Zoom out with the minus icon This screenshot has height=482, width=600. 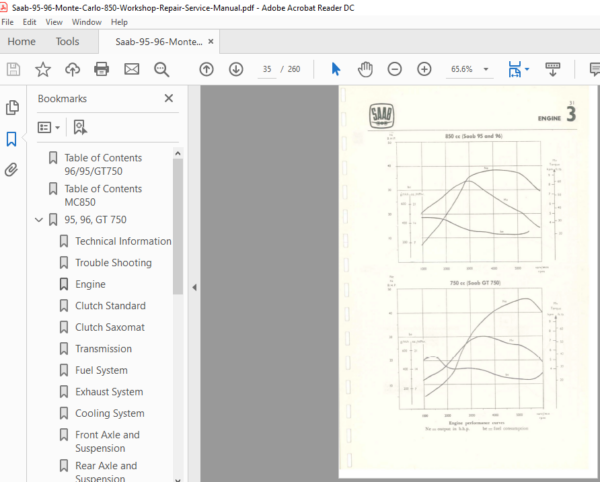coord(395,69)
